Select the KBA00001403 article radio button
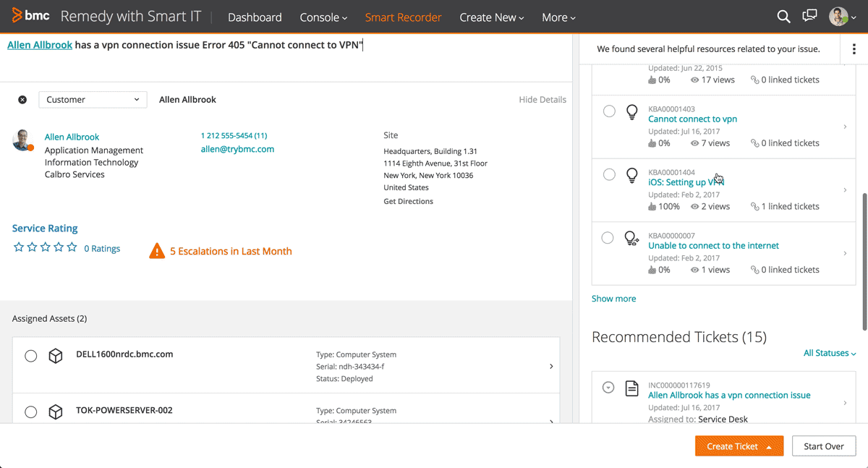The image size is (868, 468). pyautogui.click(x=609, y=111)
